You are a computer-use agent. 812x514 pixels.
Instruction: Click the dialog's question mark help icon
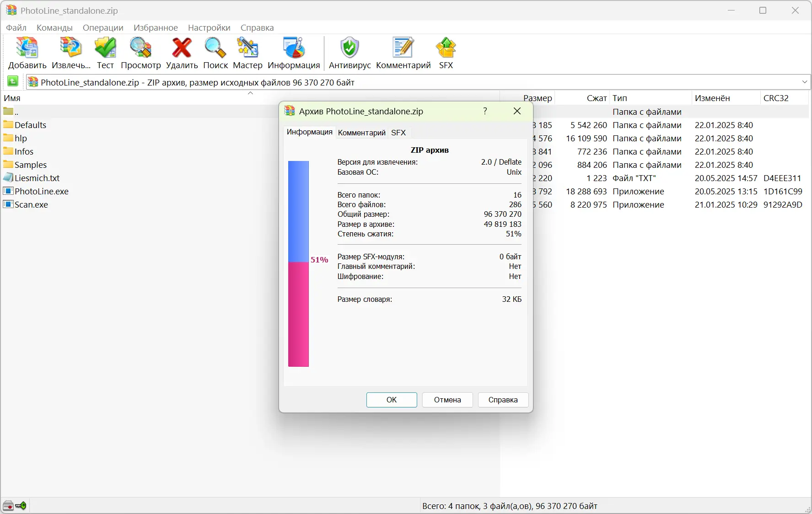(485, 111)
